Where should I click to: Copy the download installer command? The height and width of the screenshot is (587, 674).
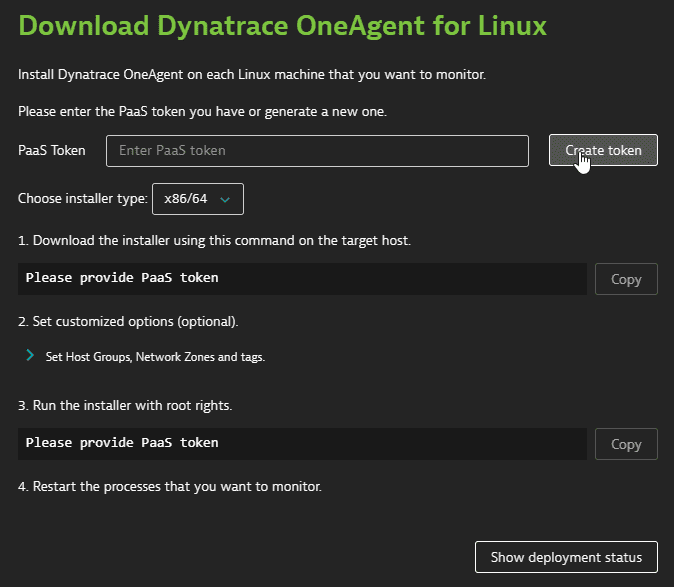pos(626,279)
